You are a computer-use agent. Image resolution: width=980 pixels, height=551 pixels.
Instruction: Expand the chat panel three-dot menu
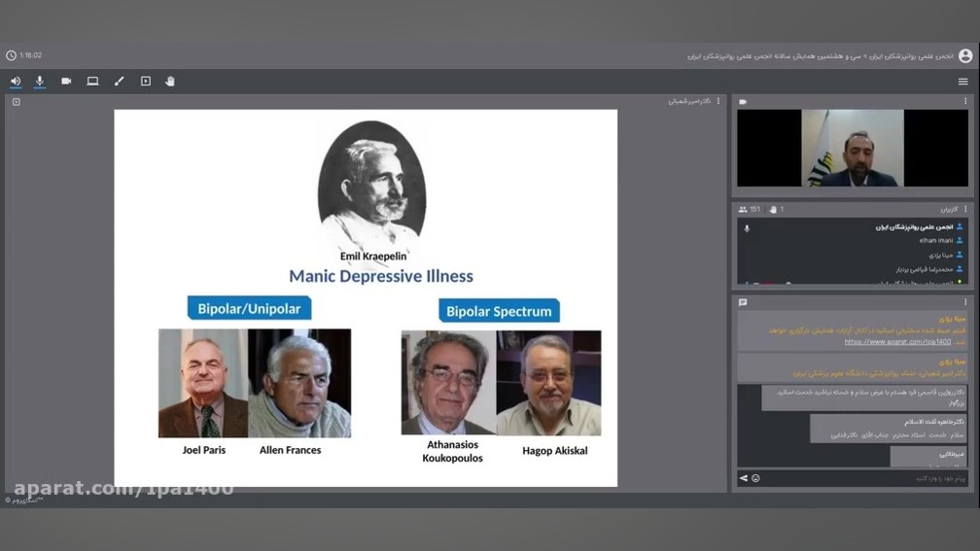[964, 302]
